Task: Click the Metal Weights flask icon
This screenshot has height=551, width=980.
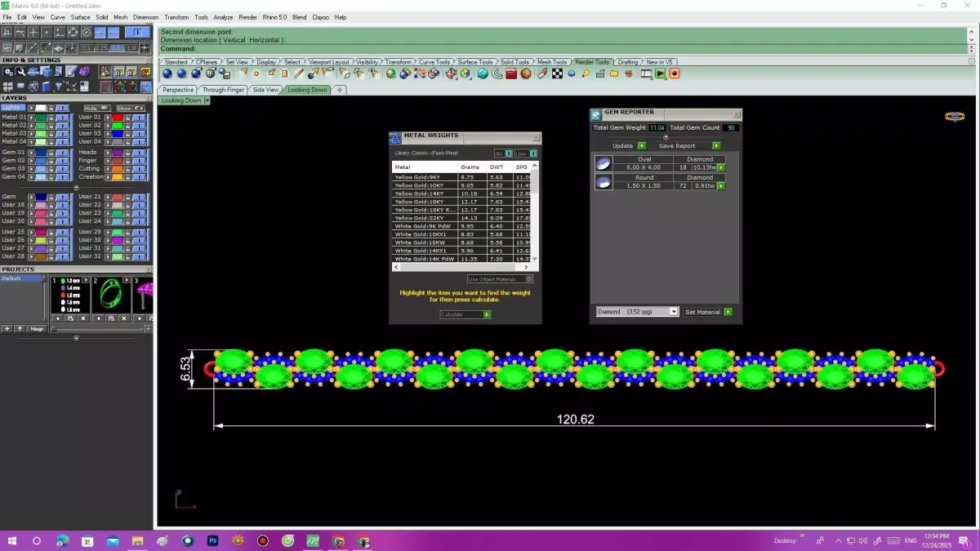Action: 395,137
